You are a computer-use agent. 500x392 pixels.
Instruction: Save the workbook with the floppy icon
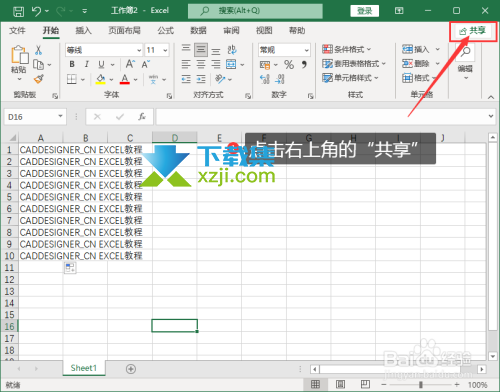click(x=18, y=11)
